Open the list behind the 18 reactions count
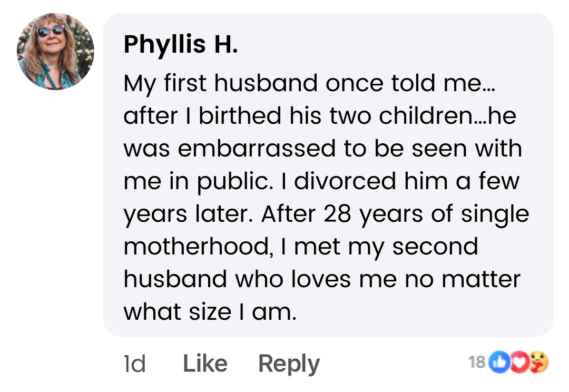This screenshot has height=392, width=569. 476,362
